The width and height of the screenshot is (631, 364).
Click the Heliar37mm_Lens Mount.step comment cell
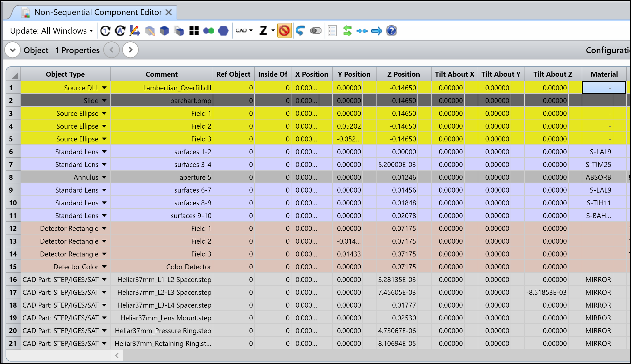[x=162, y=318]
